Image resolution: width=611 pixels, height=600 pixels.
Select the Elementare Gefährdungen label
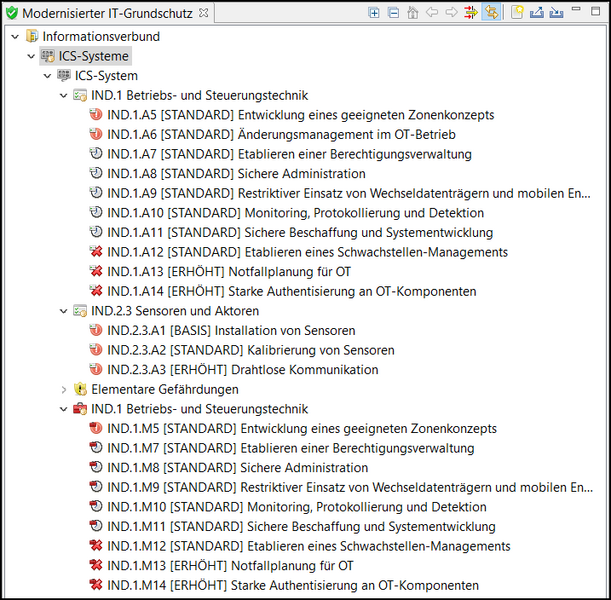(x=165, y=389)
